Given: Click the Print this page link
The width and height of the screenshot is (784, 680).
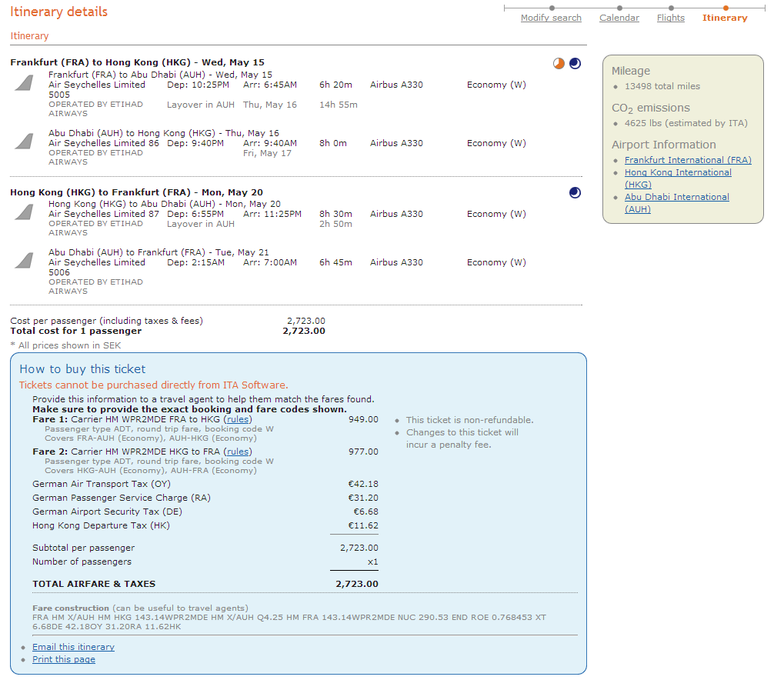Looking at the screenshot, I should point(64,659).
